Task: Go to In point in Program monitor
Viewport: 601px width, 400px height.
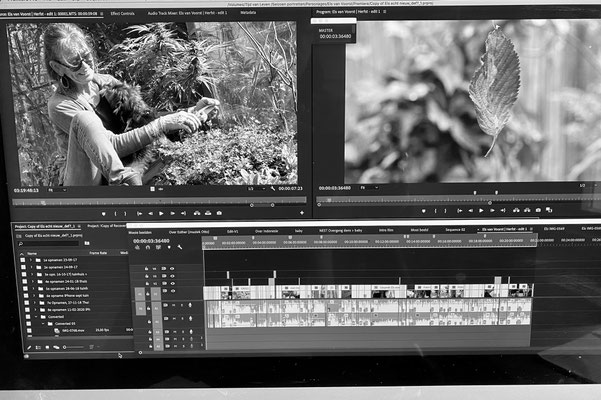Action: [x=460, y=210]
